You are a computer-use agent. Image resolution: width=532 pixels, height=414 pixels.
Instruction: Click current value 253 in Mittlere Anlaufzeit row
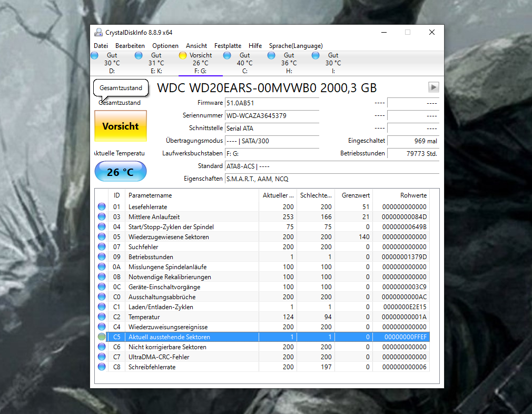[288, 216]
